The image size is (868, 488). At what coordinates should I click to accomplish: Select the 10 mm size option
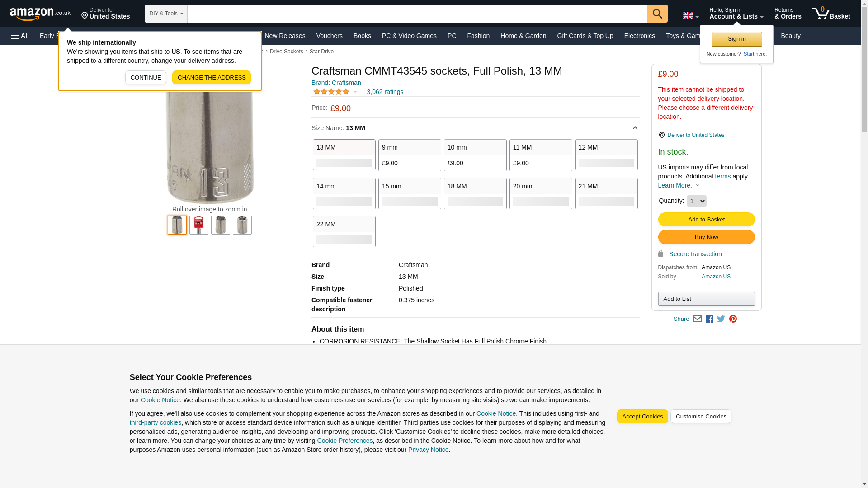(475, 155)
